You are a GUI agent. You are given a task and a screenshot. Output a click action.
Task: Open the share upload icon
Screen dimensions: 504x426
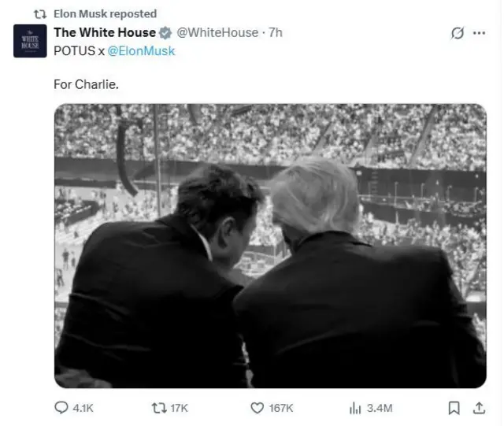(x=479, y=408)
